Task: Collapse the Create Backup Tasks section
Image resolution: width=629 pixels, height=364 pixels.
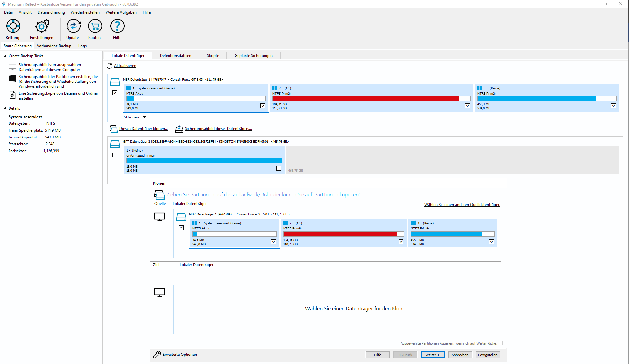Action: (5, 56)
